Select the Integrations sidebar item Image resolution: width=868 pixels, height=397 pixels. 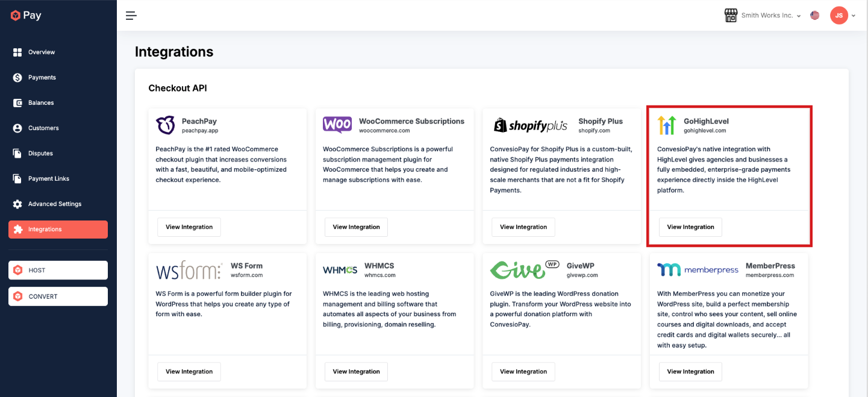click(58, 230)
